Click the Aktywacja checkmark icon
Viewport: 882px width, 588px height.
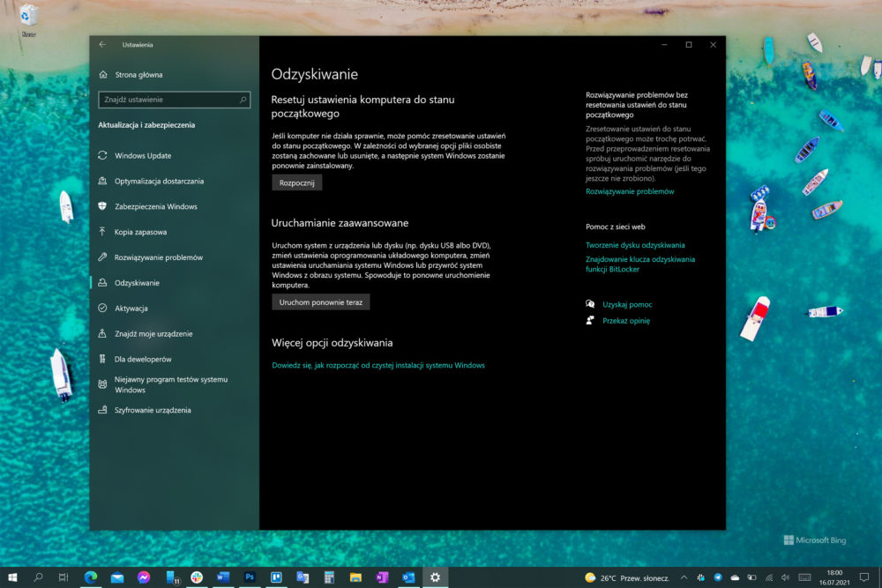[x=102, y=308]
